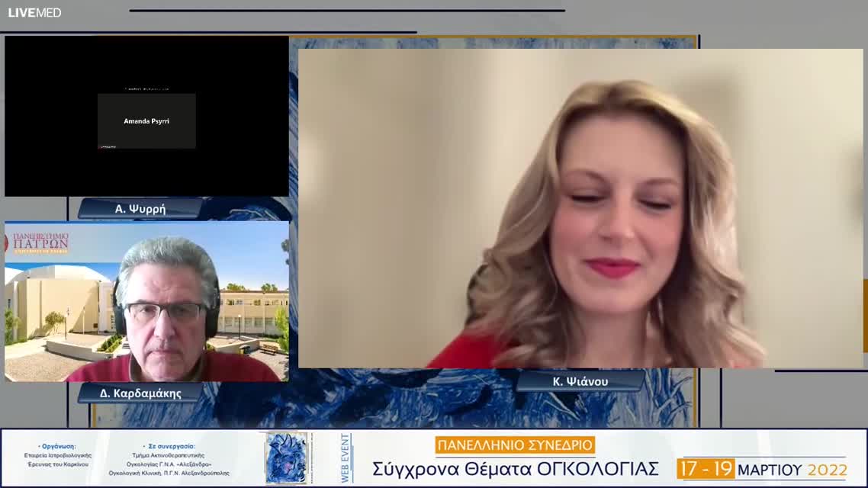
Task: Click the Κ. Ψιάνου name label
Action: pyautogui.click(x=580, y=381)
